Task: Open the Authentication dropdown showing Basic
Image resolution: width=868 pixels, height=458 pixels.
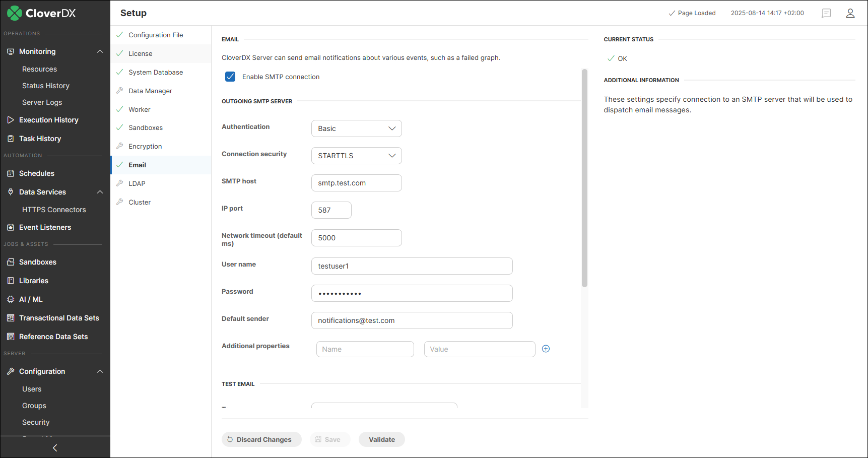Action: pyautogui.click(x=356, y=128)
